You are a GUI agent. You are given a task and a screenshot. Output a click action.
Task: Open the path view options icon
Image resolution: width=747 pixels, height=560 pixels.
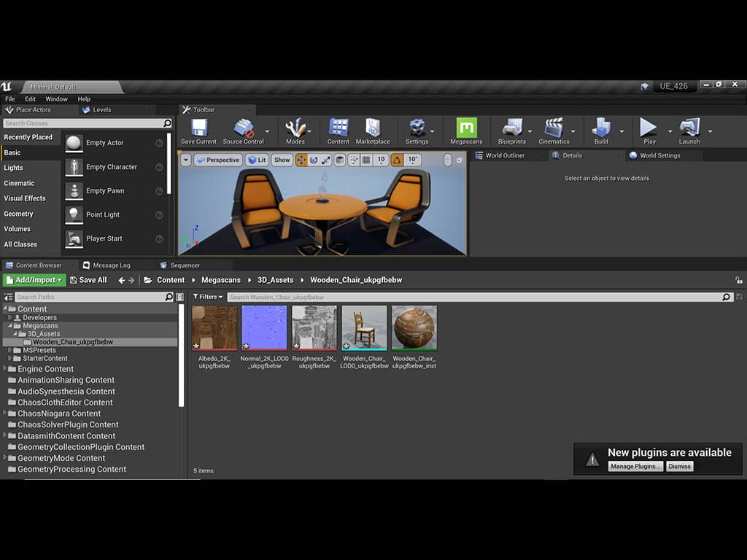click(x=180, y=297)
